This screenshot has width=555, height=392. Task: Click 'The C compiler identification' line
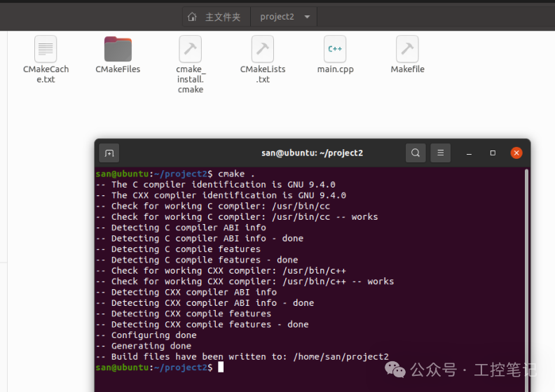(x=215, y=185)
